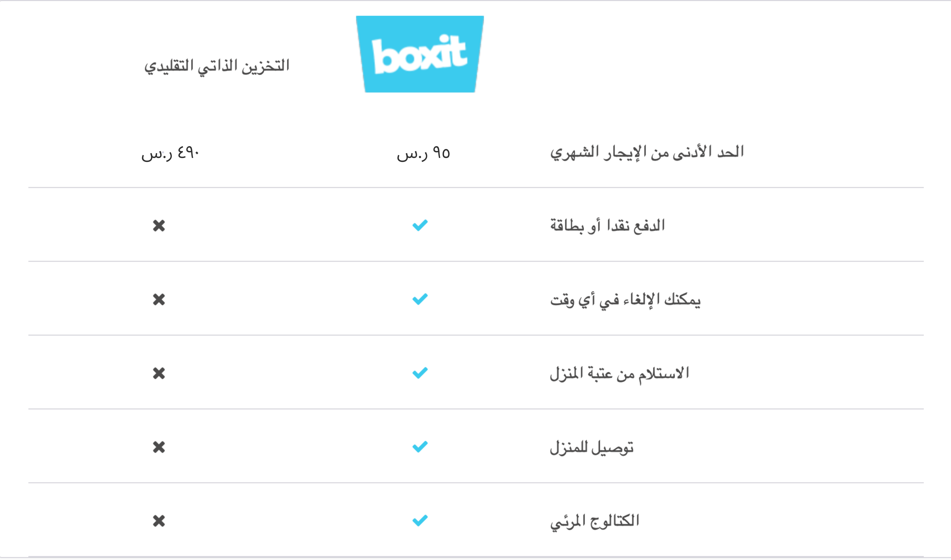Click the X mark in the الكتالوج المرئي row
The image size is (951, 560).
159,521
